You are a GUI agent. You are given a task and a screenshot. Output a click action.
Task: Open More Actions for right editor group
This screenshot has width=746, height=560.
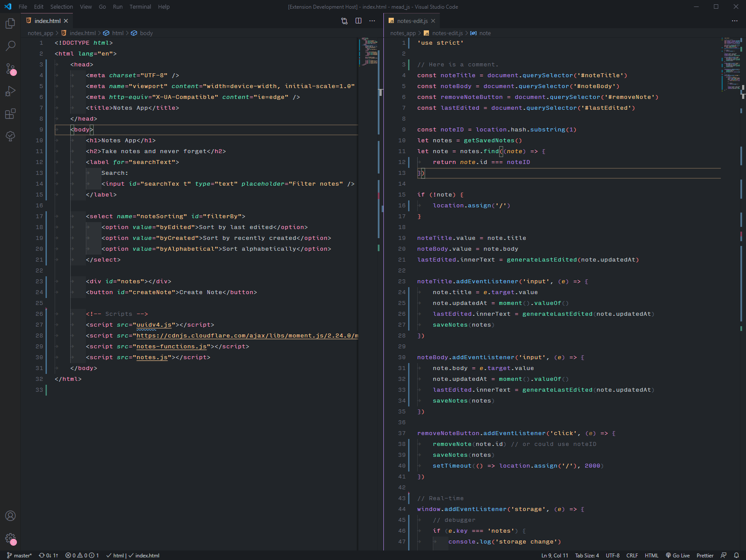pyautogui.click(x=735, y=21)
